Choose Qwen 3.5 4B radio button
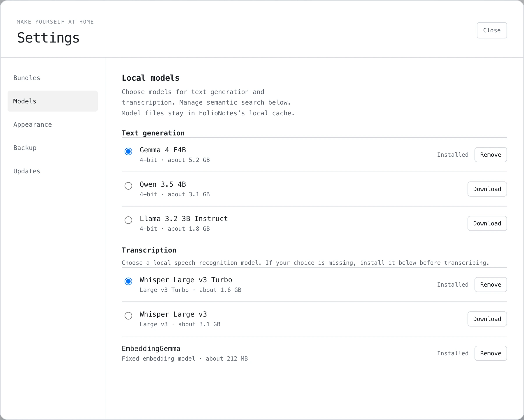This screenshot has width=524, height=420. (x=128, y=186)
